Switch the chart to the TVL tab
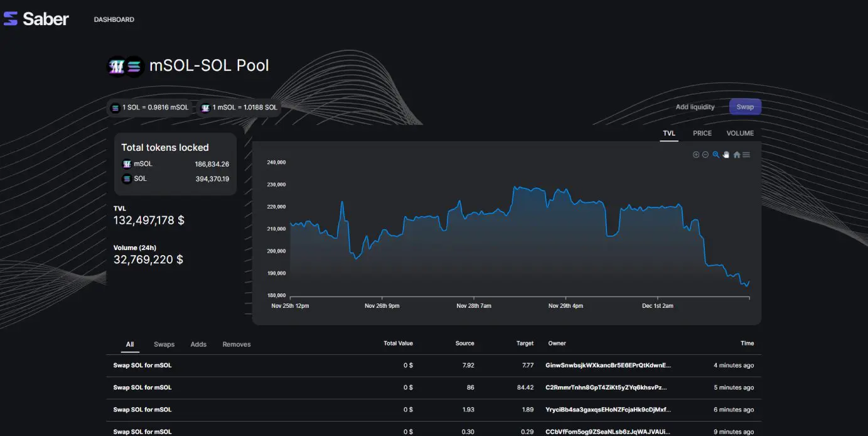This screenshot has height=436, width=868. pos(669,133)
